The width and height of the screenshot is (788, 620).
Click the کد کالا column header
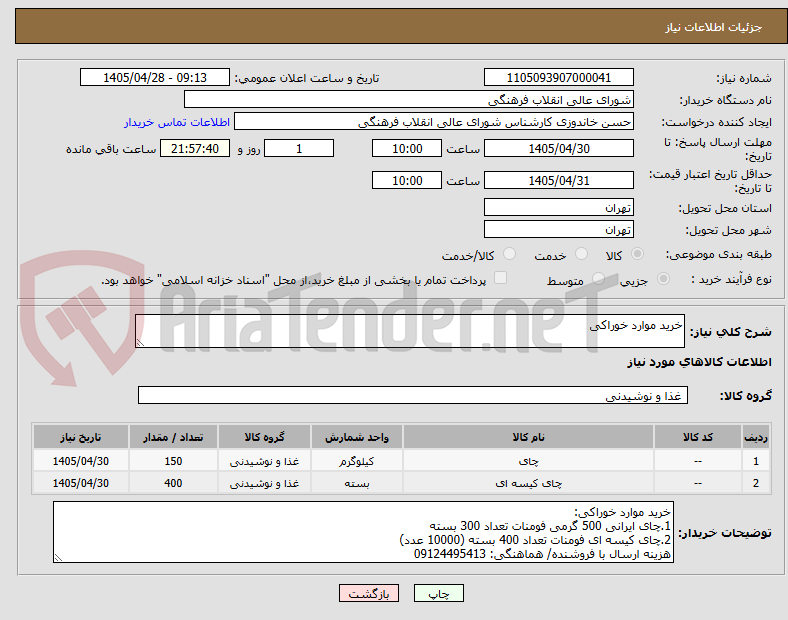point(698,437)
